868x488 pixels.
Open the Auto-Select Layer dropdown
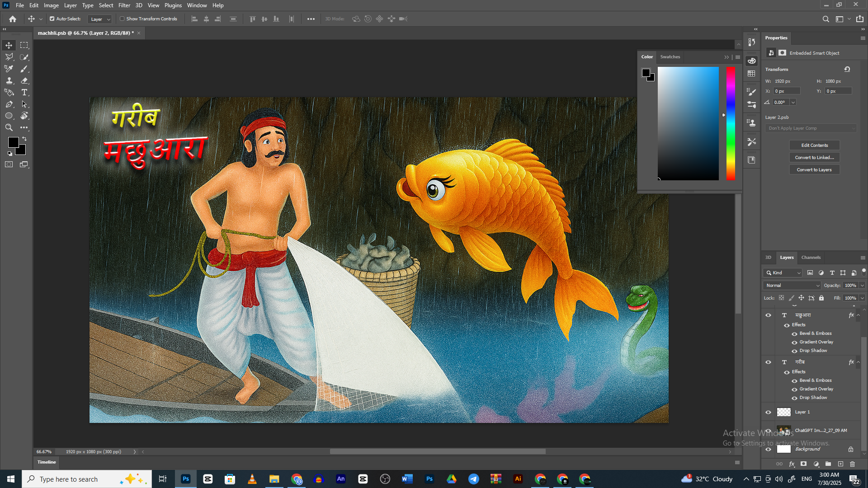tap(100, 19)
